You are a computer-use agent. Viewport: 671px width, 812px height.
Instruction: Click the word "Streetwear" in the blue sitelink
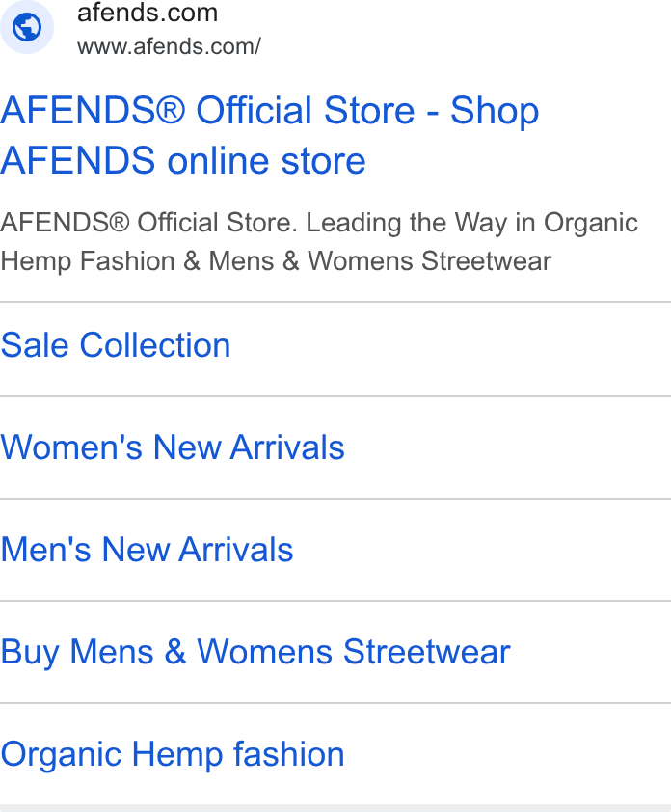point(427,652)
